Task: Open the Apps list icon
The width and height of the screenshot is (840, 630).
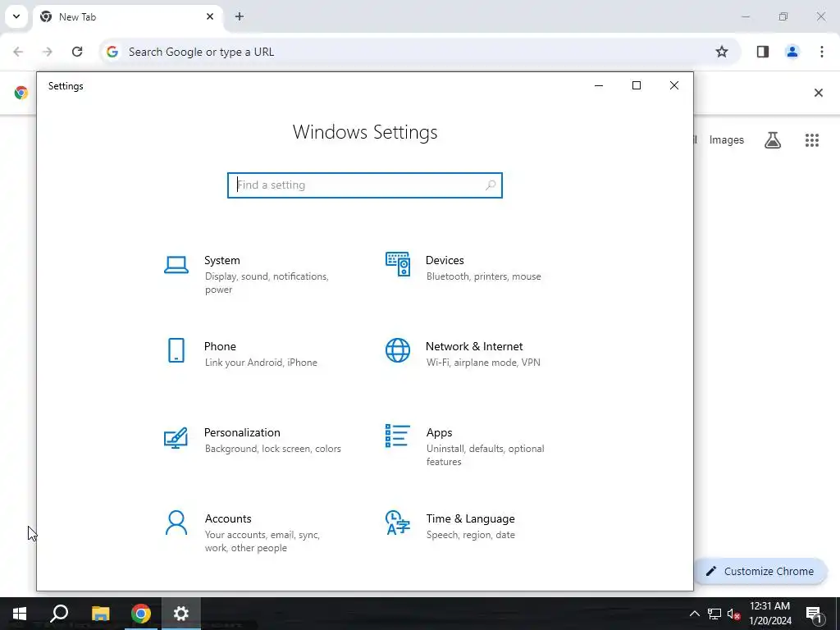Action: [x=398, y=436]
